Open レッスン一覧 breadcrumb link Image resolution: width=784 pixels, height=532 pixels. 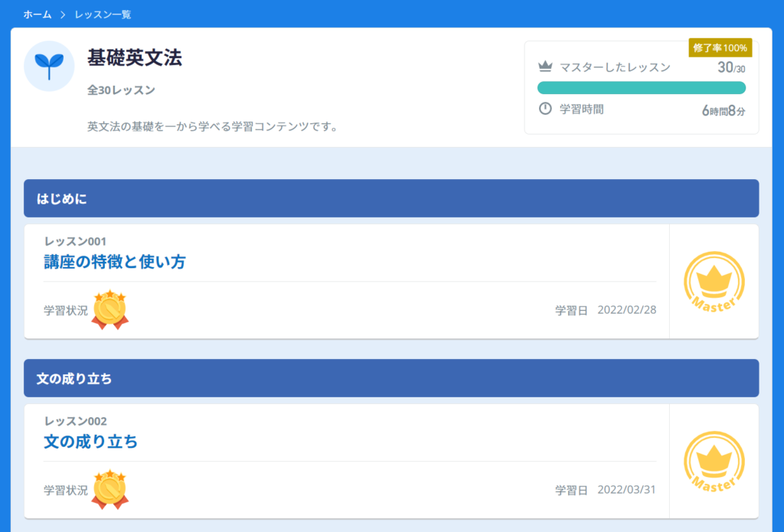(x=103, y=15)
